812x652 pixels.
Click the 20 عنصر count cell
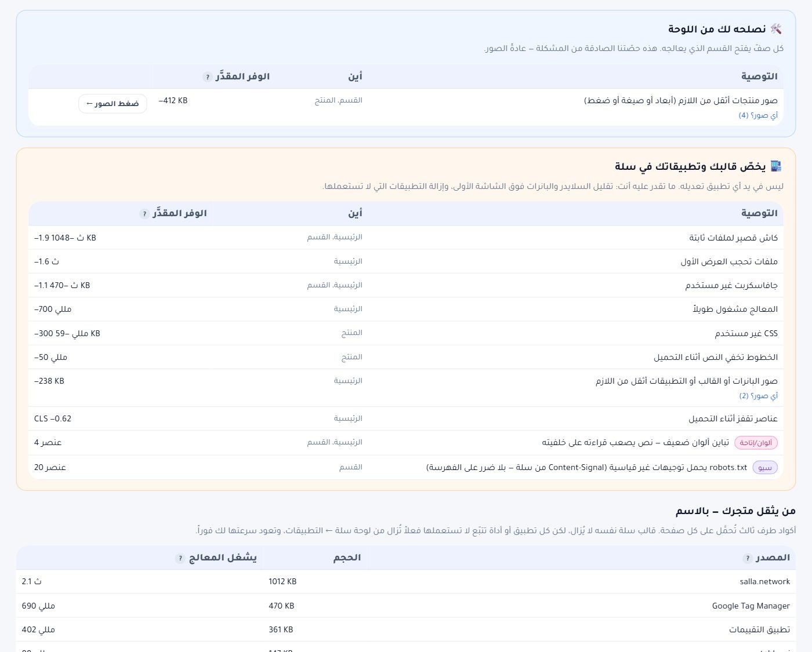point(50,467)
